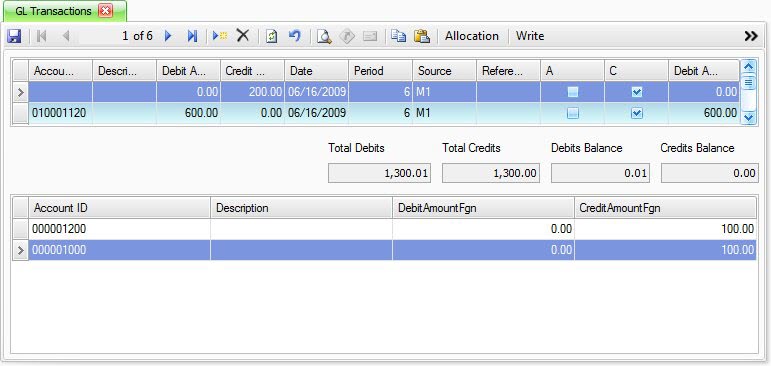
Task: Open the search magnifier icon
Action: (x=324, y=36)
